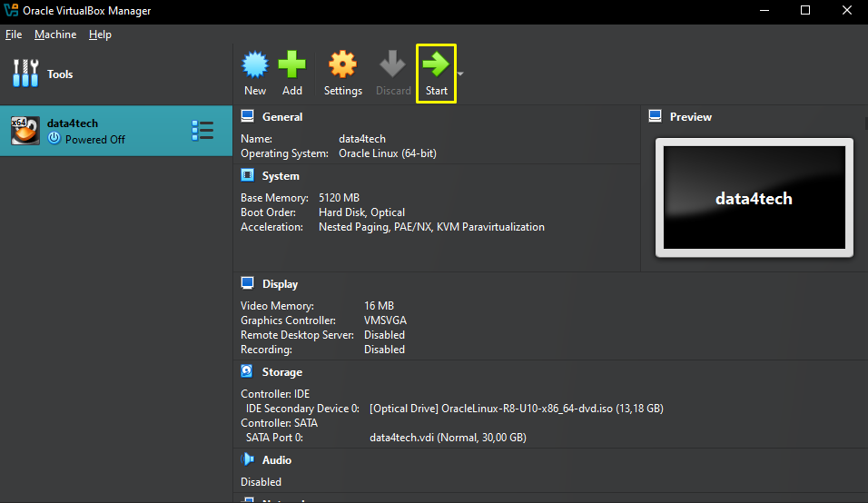This screenshot has height=503, width=868.
Task: Click the data4tech preview thumbnail
Action: [x=755, y=198]
